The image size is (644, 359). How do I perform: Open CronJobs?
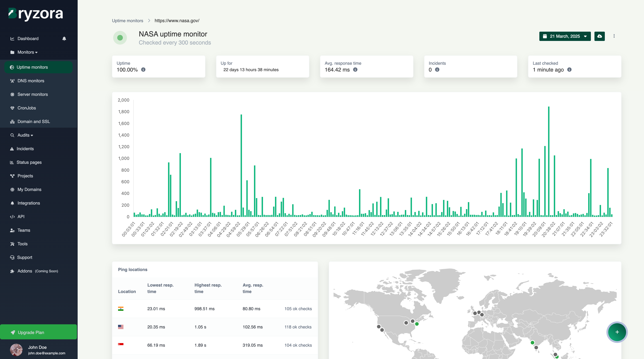(27, 108)
